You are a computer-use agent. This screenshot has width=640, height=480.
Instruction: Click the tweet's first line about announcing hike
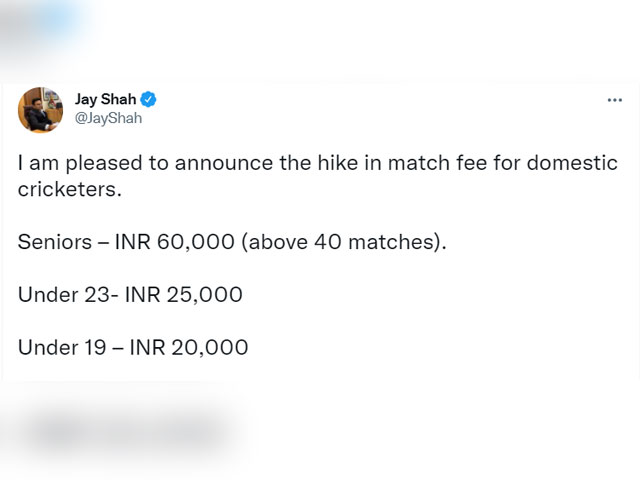click(x=318, y=163)
